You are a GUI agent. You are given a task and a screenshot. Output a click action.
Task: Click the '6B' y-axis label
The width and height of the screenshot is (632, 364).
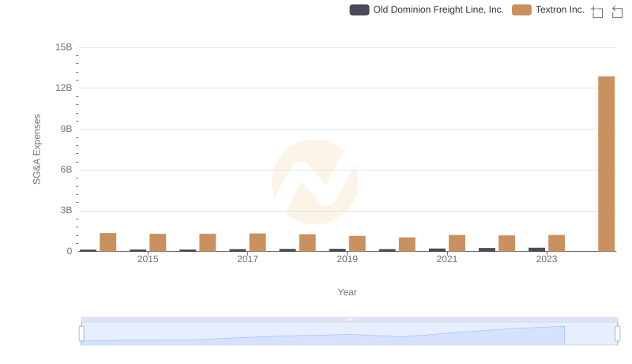tap(66, 170)
